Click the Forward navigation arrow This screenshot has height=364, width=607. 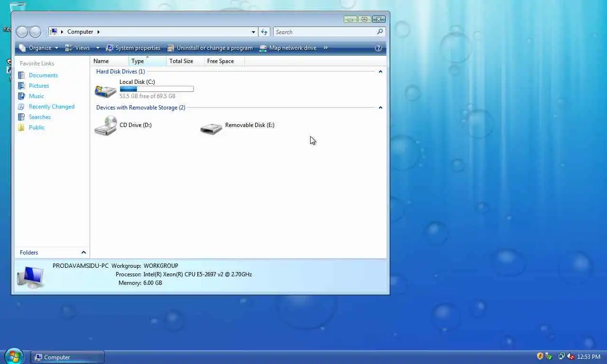pos(35,32)
